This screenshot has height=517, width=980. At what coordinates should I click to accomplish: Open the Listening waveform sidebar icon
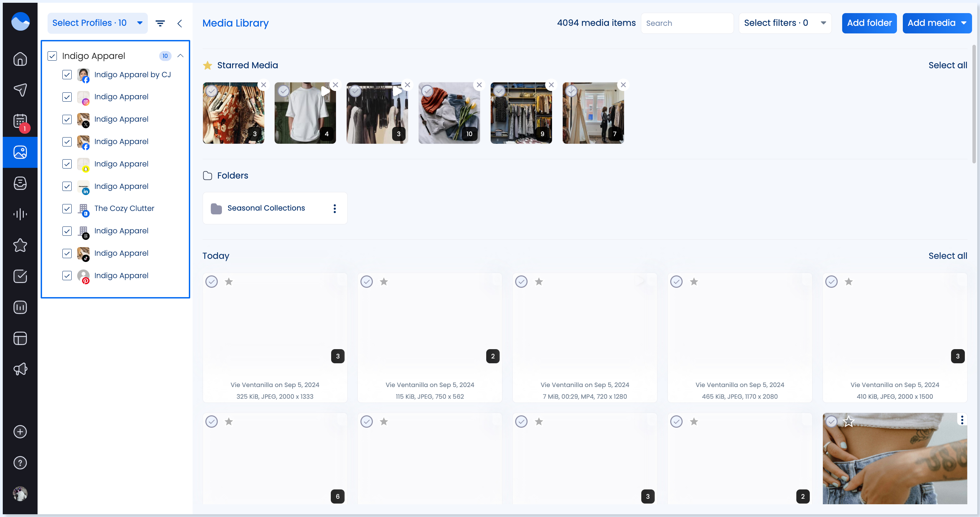coord(20,214)
